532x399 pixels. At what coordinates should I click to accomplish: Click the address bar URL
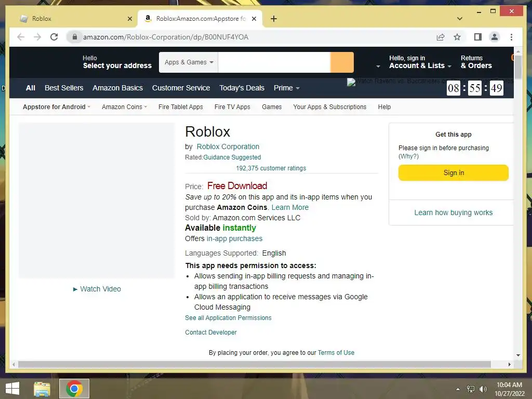click(x=166, y=37)
